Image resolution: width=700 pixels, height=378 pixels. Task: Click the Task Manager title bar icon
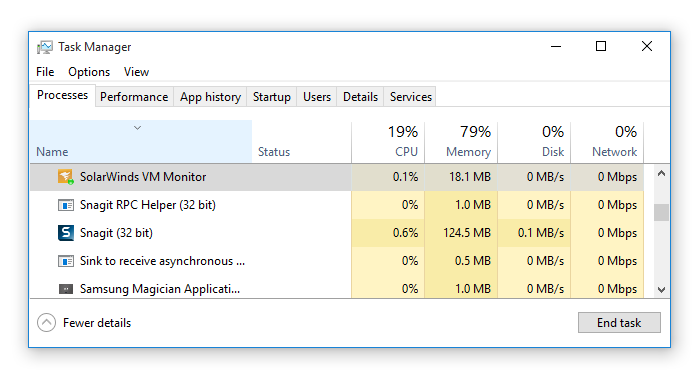point(45,47)
